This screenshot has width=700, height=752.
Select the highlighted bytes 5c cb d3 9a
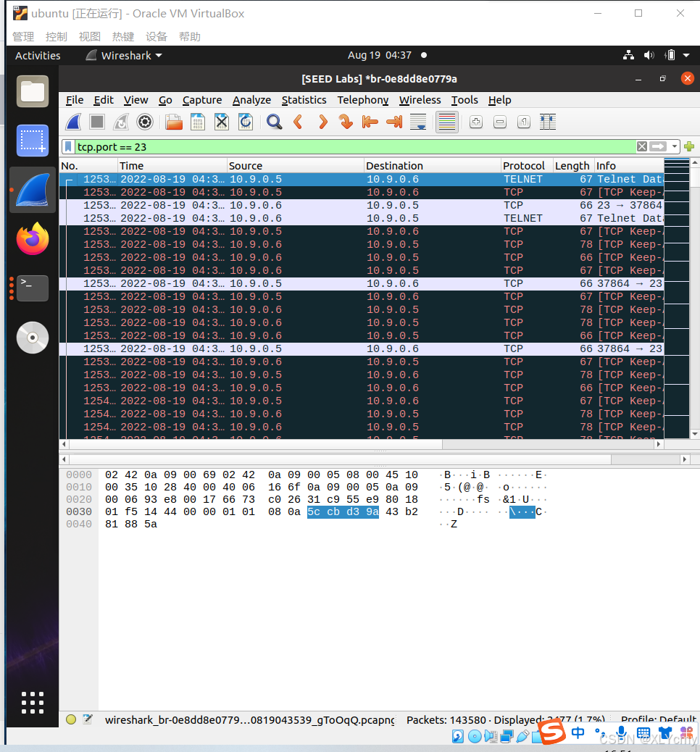pos(343,511)
